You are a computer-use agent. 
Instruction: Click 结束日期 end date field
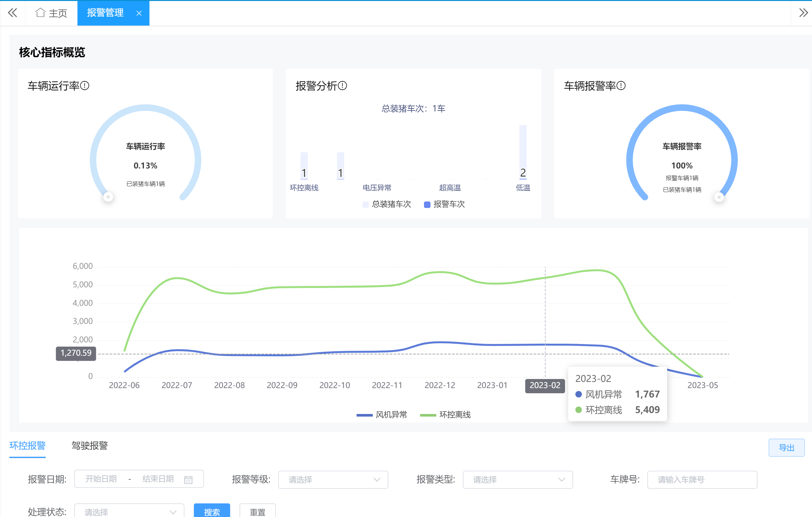(x=158, y=479)
